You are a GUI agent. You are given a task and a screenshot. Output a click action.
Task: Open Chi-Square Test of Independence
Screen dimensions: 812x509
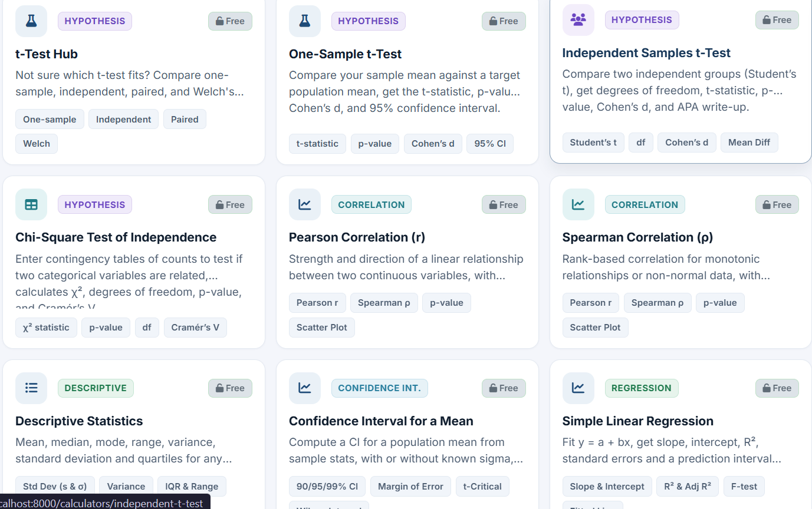point(116,237)
